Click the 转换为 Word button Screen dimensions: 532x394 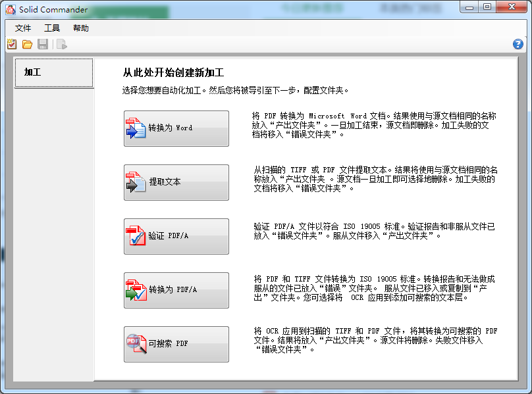pyautogui.click(x=176, y=128)
